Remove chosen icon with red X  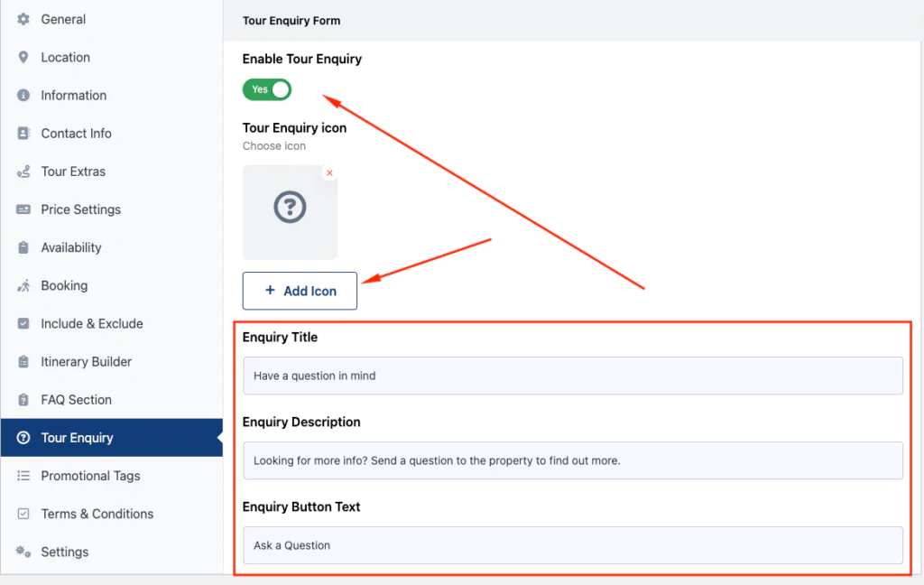tap(329, 172)
